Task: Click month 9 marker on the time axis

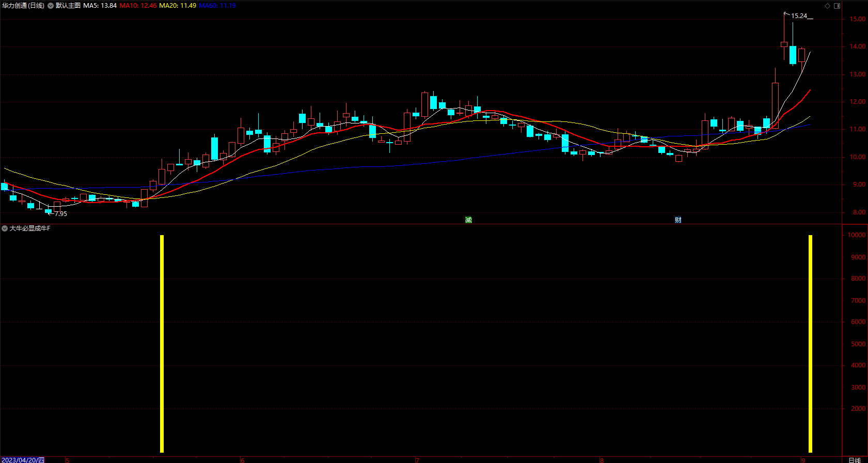Action: tap(803, 460)
